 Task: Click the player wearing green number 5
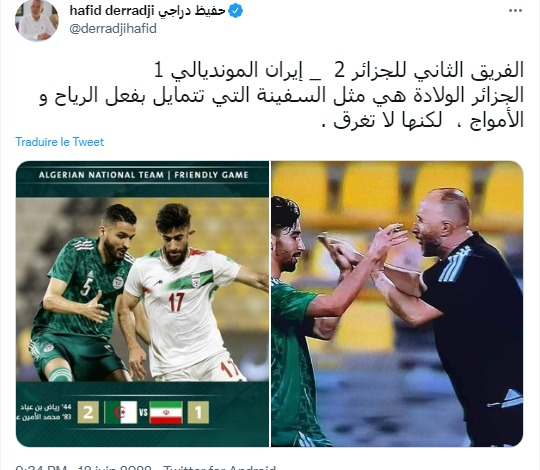point(81,293)
